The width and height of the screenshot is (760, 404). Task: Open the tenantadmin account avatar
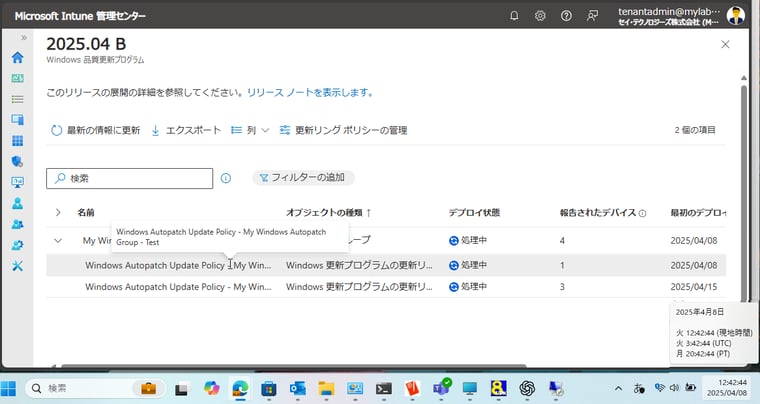click(735, 16)
